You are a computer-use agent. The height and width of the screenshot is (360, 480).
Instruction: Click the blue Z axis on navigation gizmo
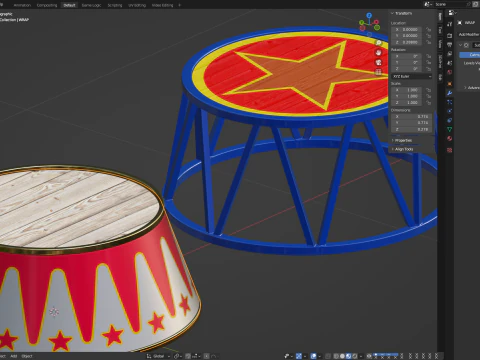(x=369, y=15)
